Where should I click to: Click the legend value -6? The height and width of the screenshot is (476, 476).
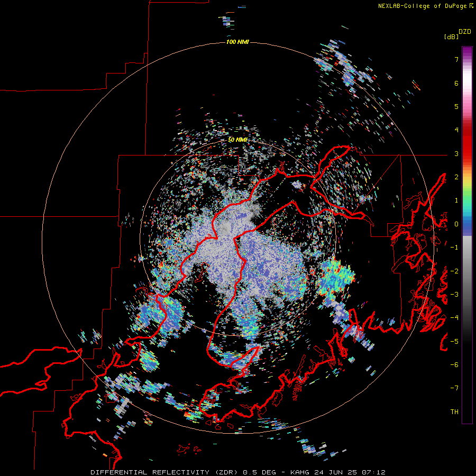454,364
